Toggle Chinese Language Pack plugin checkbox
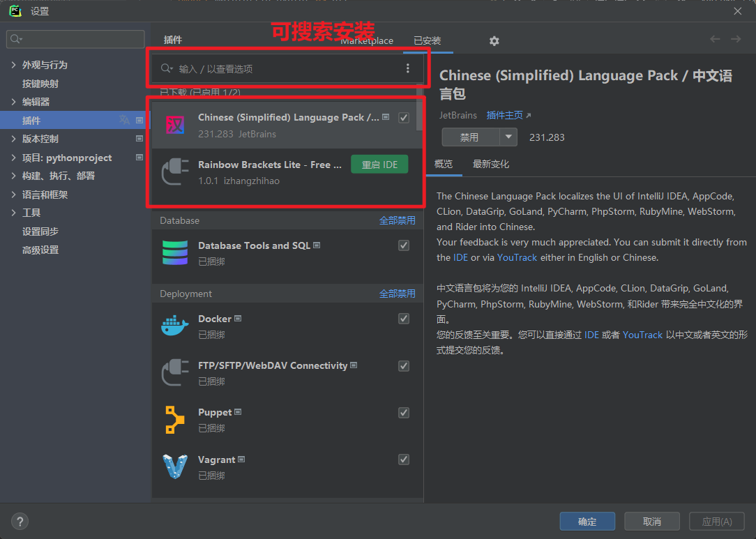Image resolution: width=756 pixels, height=539 pixels. pos(404,118)
